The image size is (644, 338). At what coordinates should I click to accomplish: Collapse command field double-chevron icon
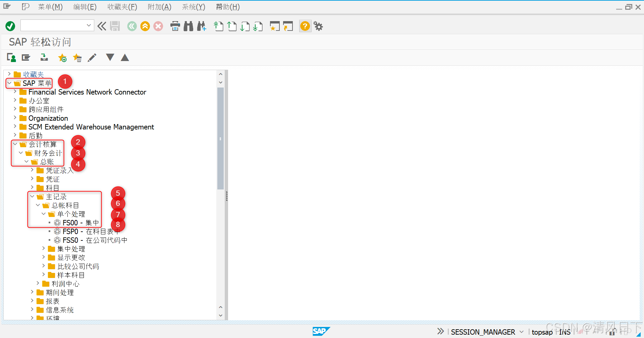coord(102,26)
